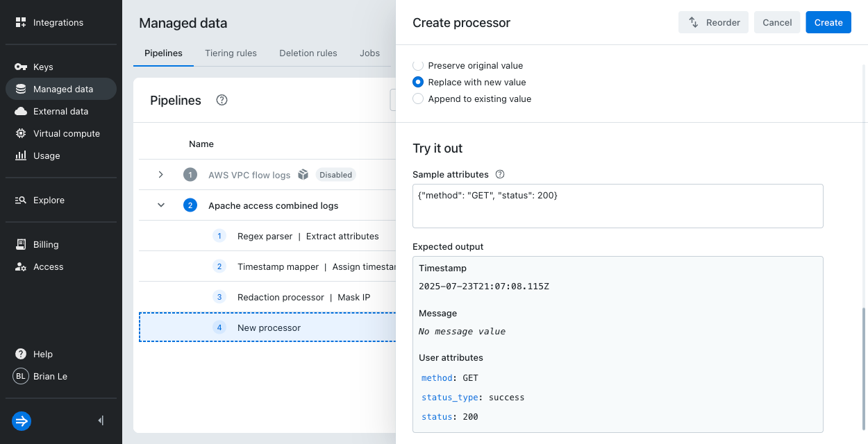868x444 pixels.
Task: Click processor step 3 badge
Action: [219, 297]
